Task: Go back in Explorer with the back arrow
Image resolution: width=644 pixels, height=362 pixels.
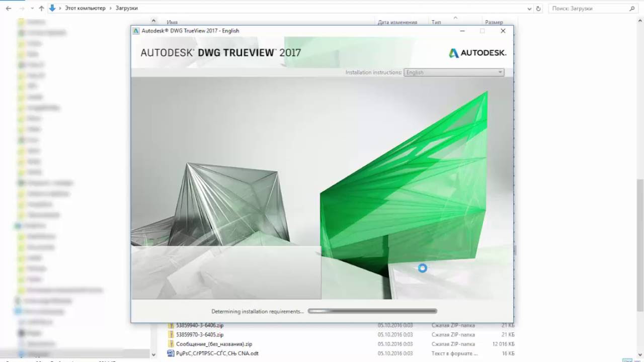Action: click(9, 9)
